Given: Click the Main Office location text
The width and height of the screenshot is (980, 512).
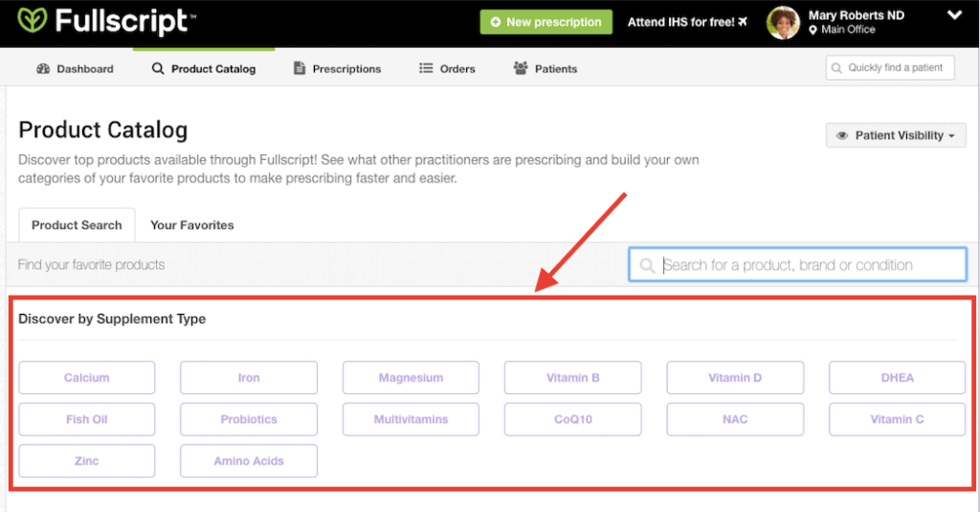Looking at the screenshot, I should point(848,30).
